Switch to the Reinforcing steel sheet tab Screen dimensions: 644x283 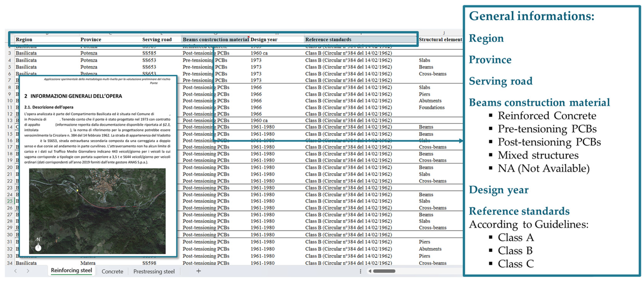tap(71, 270)
